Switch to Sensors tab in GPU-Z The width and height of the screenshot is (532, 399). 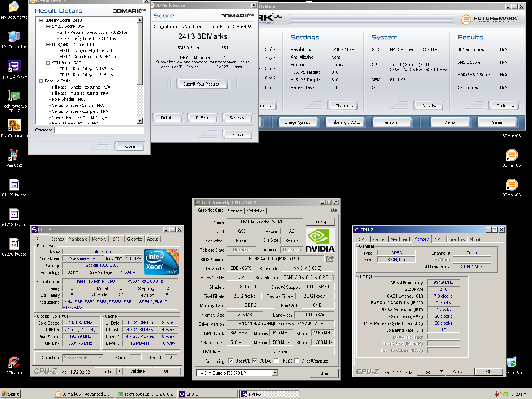(x=235, y=211)
